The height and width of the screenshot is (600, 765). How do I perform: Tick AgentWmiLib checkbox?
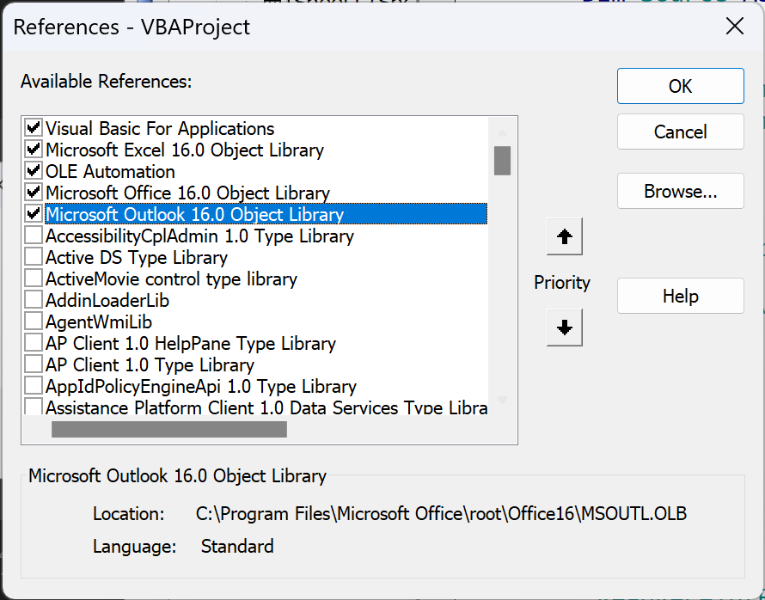point(34,322)
